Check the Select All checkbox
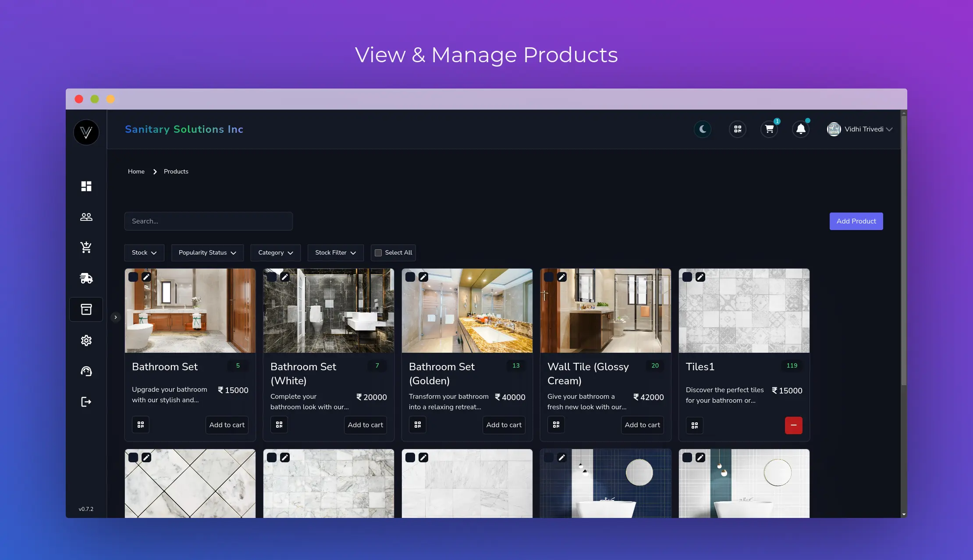 coord(378,253)
